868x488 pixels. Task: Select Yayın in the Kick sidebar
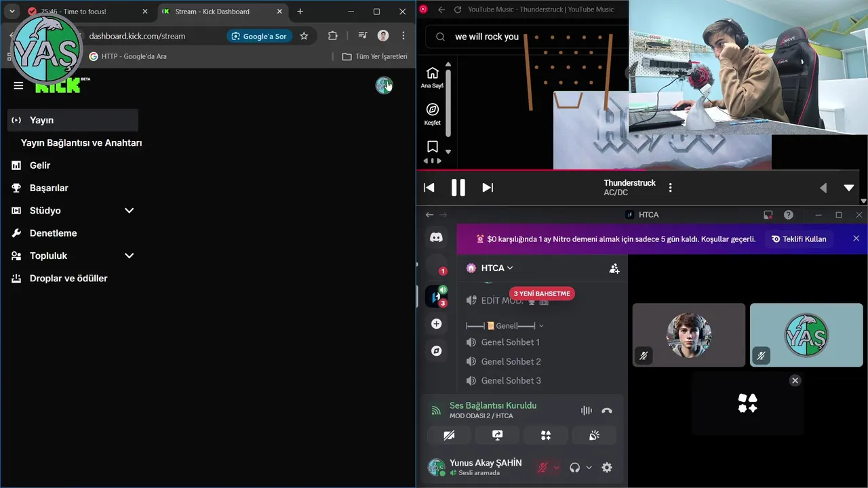tap(73, 120)
